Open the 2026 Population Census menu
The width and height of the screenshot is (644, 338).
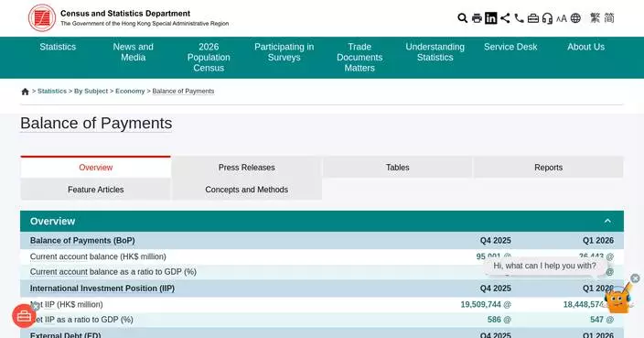(209, 58)
